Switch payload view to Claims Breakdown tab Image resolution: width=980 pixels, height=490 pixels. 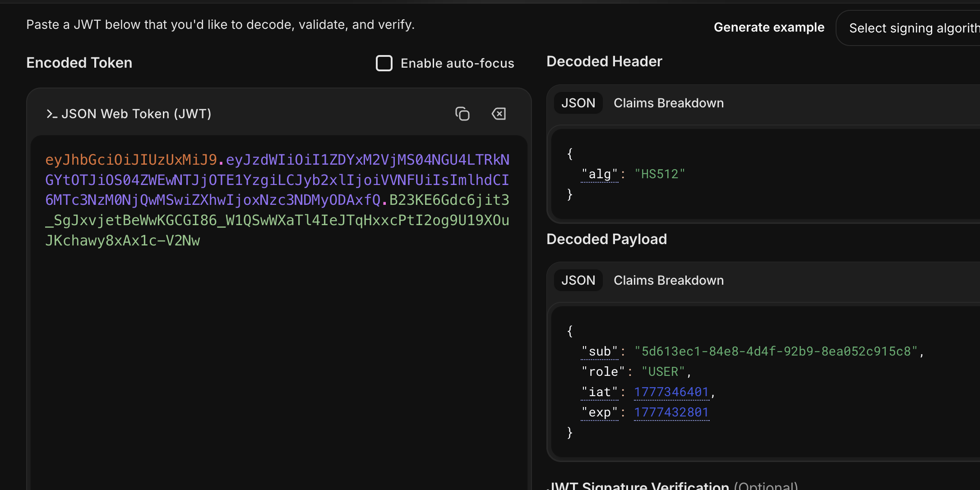(x=669, y=280)
